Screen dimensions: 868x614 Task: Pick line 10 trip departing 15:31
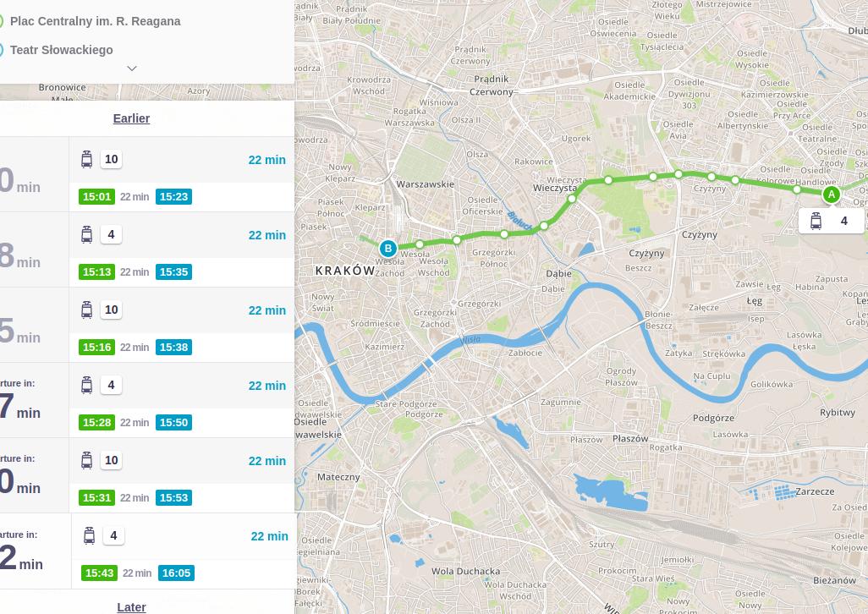pos(181,475)
